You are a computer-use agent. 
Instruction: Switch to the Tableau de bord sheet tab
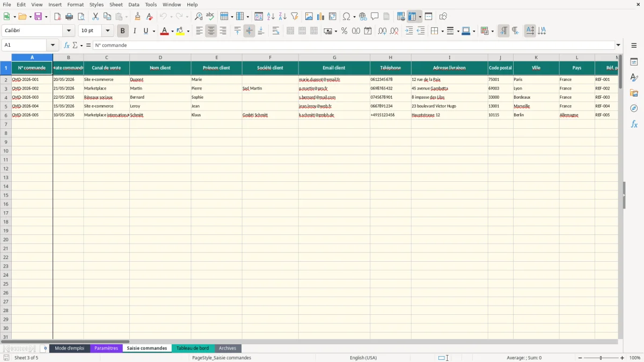tap(193, 349)
